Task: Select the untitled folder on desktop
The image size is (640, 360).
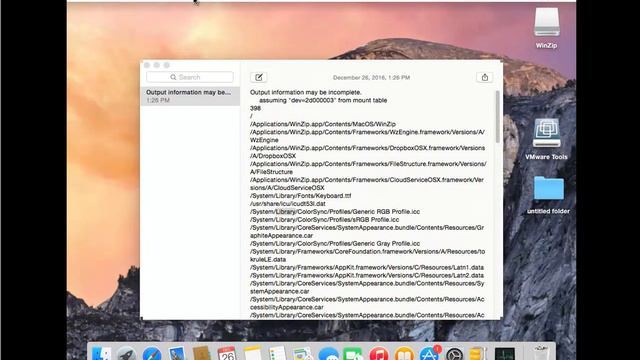Action: tap(548, 195)
